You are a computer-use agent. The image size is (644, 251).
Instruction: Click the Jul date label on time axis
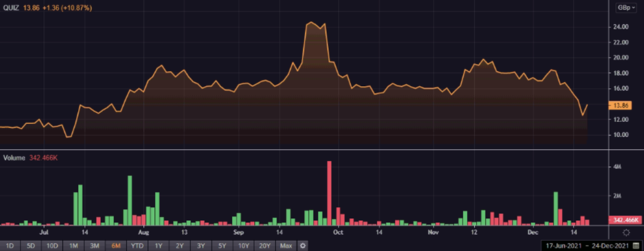click(45, 233)
